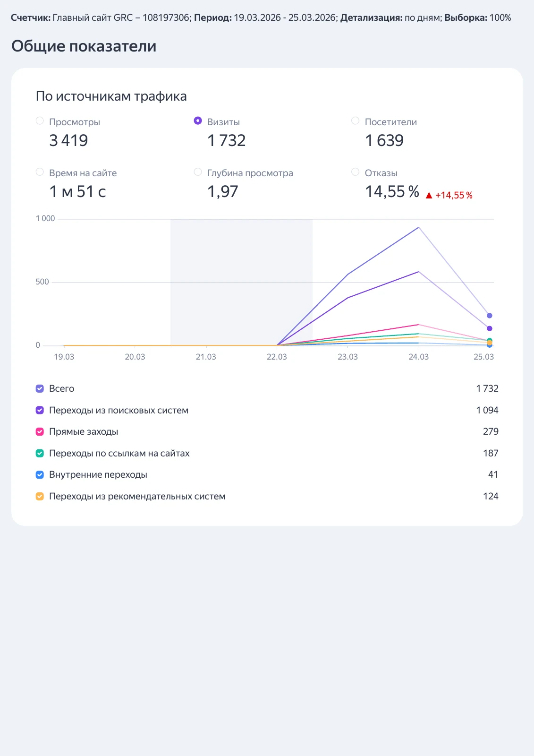Select the Отказы radio button
Viewport: 534px width, 756px height.
(356, 172)
